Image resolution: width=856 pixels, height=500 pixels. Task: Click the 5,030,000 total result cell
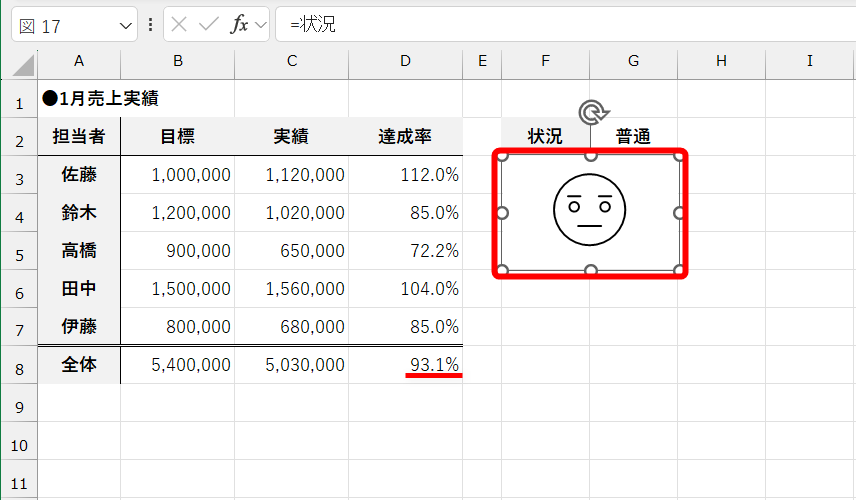[x=292, y=365]
